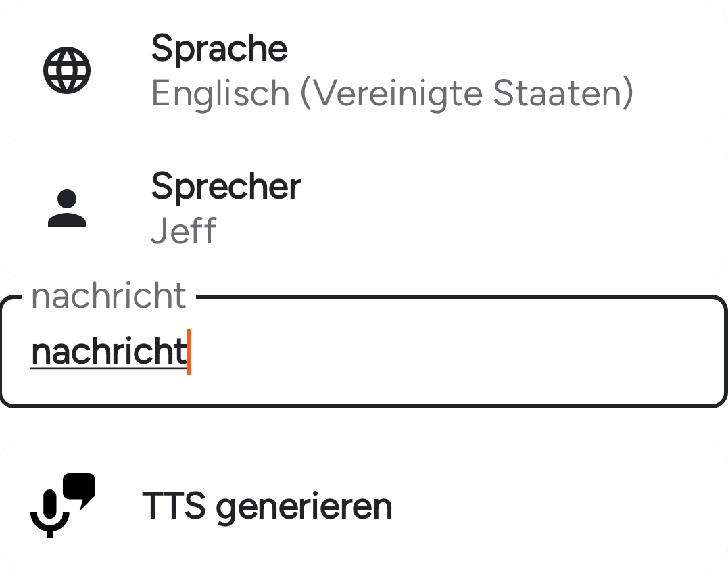Click the bottom border of the nachricht box
The width and height of the screenshot is (728, 574).
pos(364,406)
